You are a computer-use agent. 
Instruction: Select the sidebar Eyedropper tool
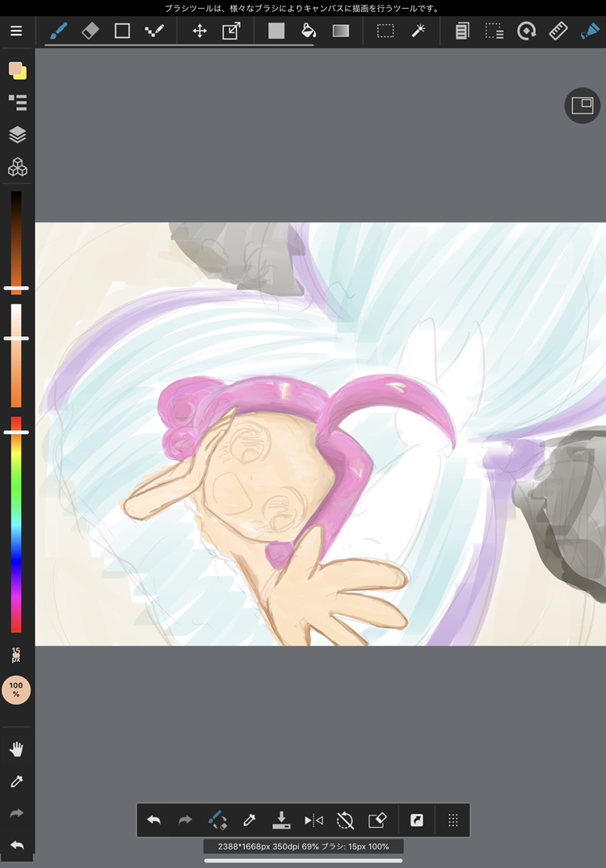click(x=17, y=782)
